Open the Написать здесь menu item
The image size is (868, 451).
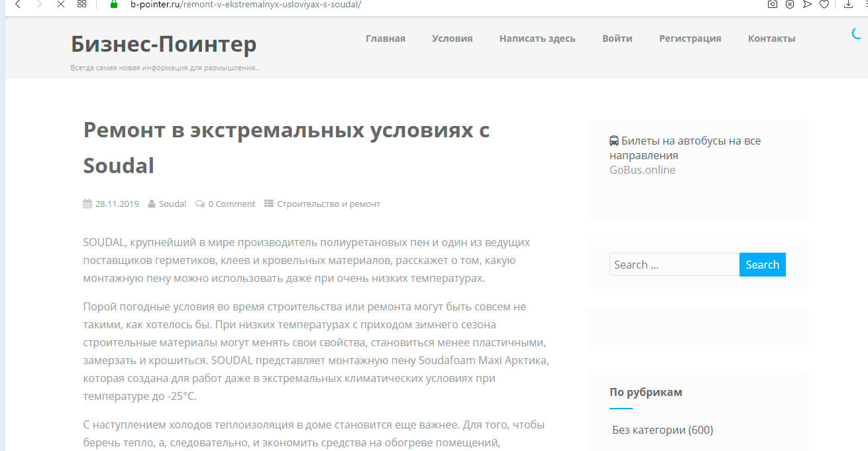pyautogui.click(x=537, y=38)
